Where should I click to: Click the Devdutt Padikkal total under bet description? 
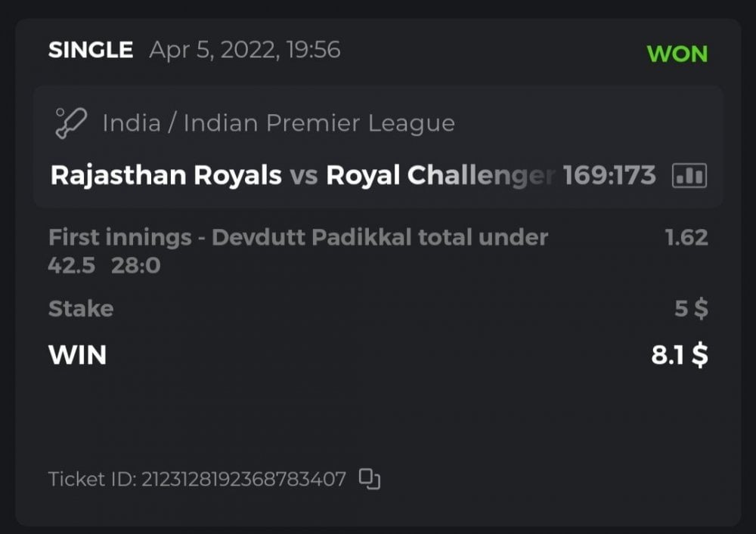pos(298,238)
